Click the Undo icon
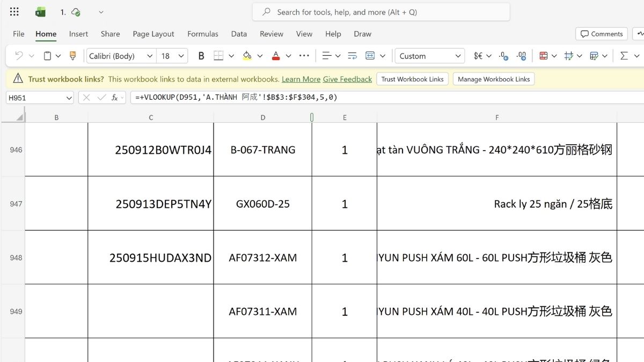Viewport: 644px width, 362px height. (19, 55)
